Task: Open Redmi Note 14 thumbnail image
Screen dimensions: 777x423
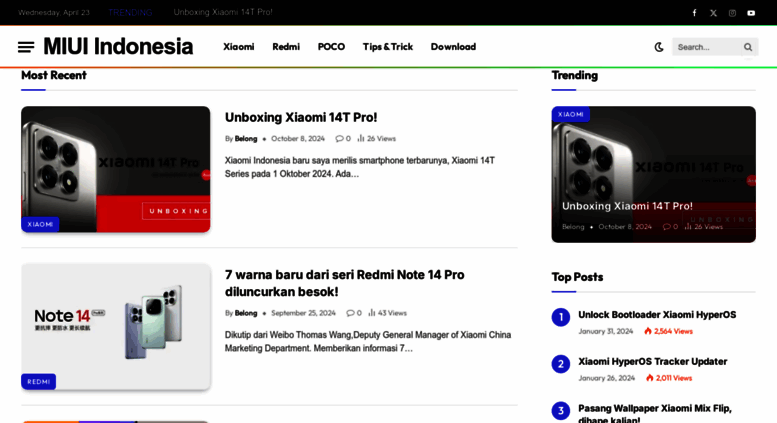Action: coord(115,326)
